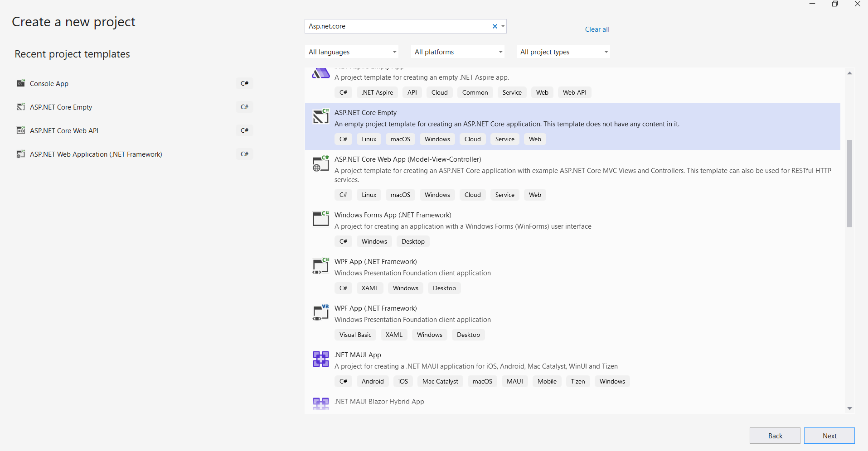Click the ASP.NET Core Empty icon in recents

[20, 107]
